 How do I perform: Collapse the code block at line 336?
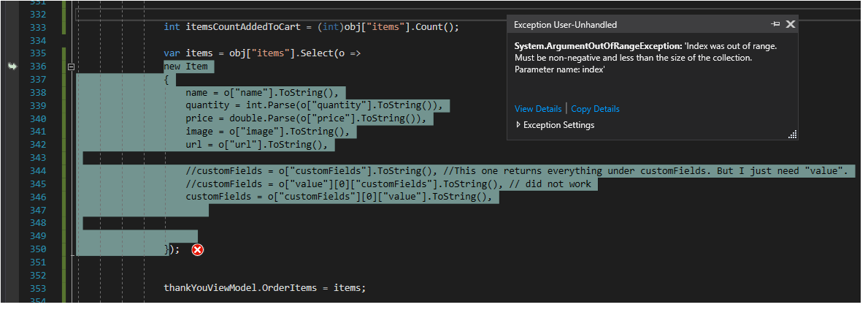(71, 67)
